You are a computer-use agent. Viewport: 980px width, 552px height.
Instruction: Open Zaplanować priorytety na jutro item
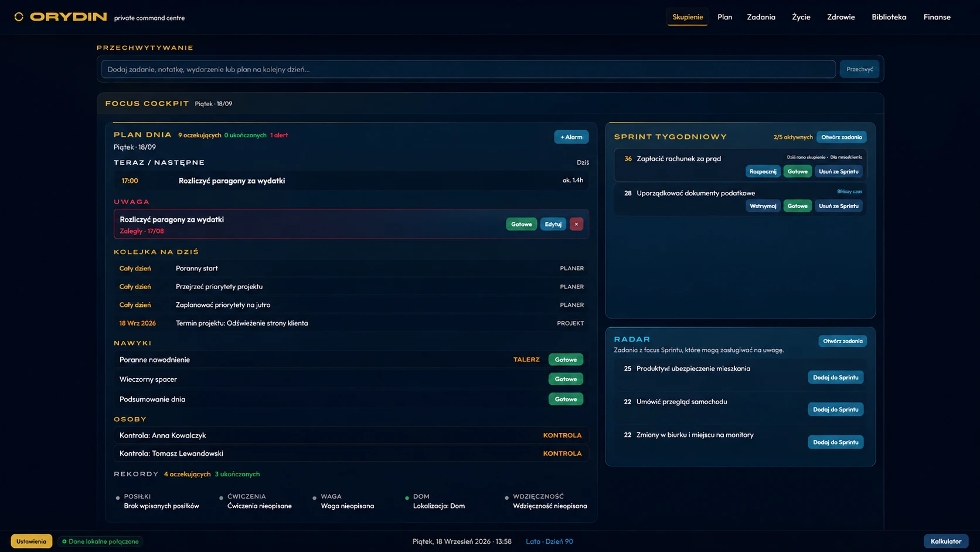click(351, 304)
